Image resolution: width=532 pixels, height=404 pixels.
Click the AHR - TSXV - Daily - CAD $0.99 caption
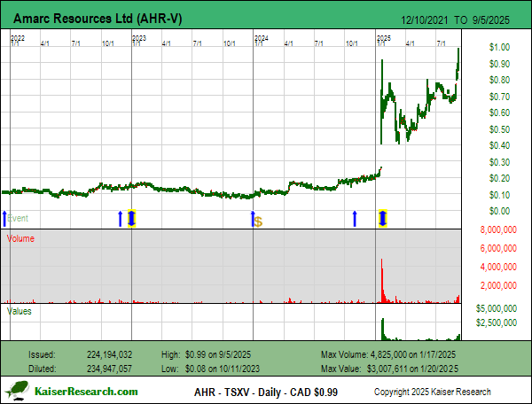coord(266,392)
